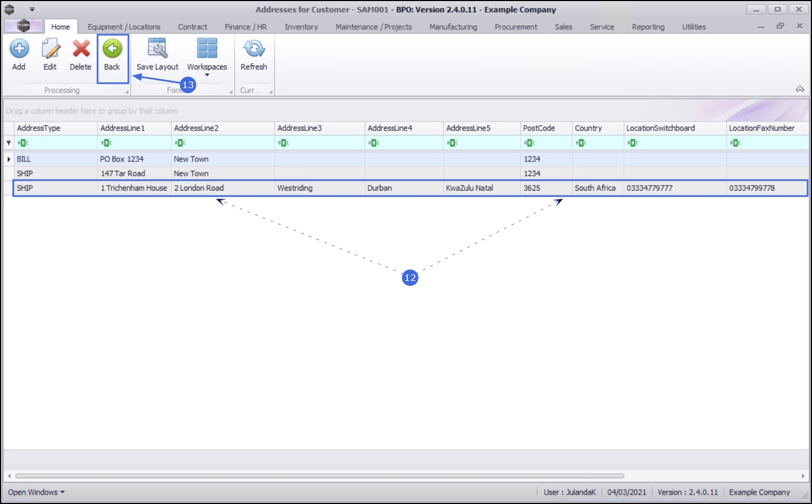Click the BPO application logo button
This screenshot has width=812, height=504.
click(23, 25)
